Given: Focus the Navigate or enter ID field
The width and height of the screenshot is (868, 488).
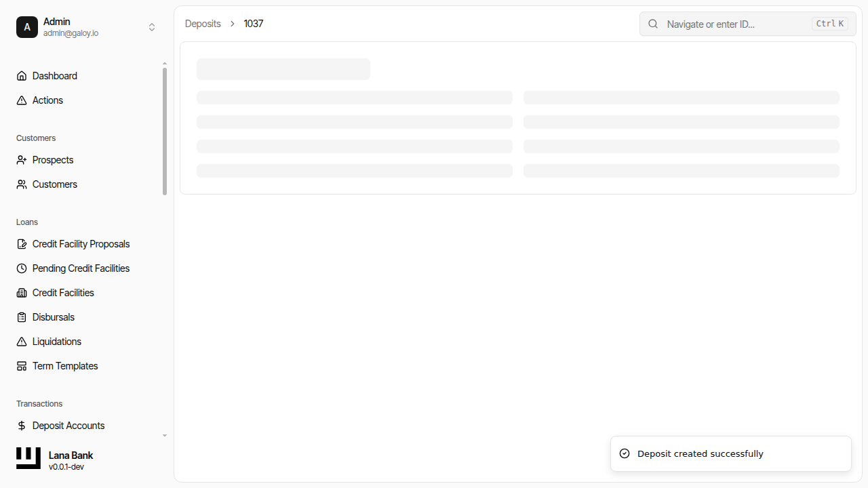Looking at the screenshot, I should tap(736, 24).
